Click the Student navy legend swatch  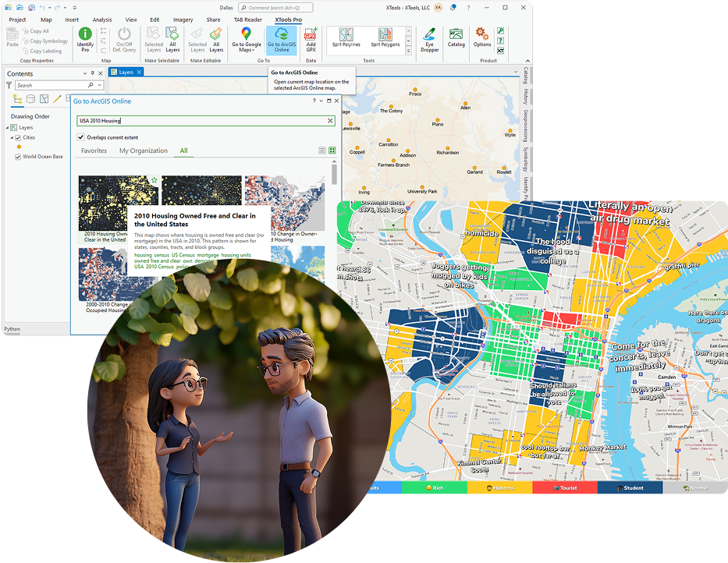tap(630, 488)
